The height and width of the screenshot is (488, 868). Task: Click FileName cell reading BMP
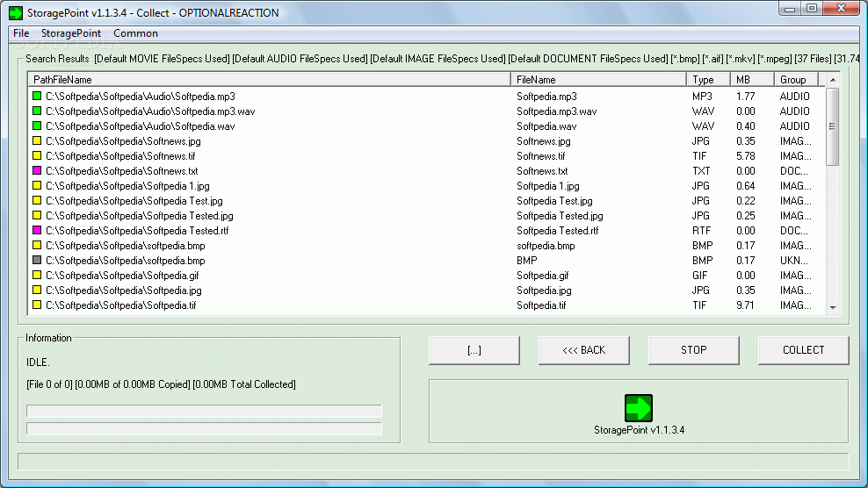527,261
